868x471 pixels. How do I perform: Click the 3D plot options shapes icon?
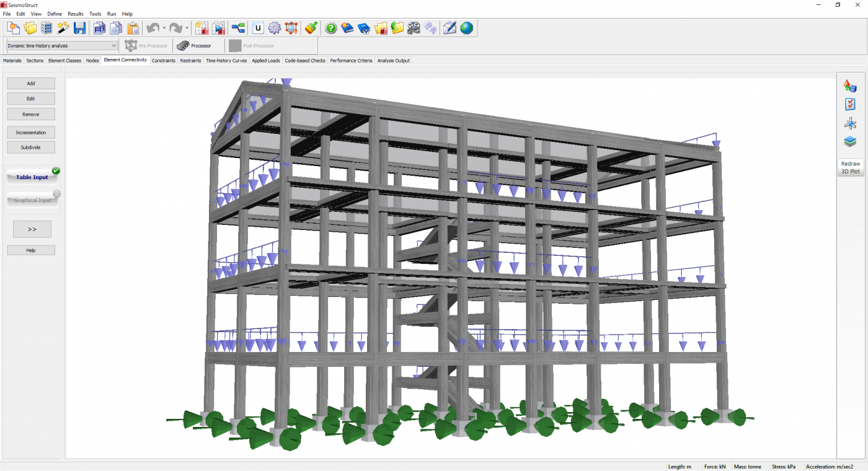tap(850, 86)
